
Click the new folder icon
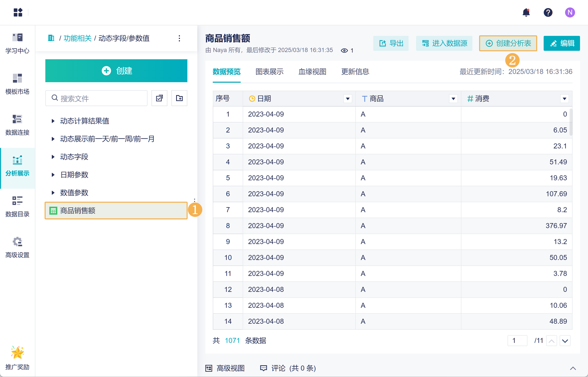click(179, 98)
